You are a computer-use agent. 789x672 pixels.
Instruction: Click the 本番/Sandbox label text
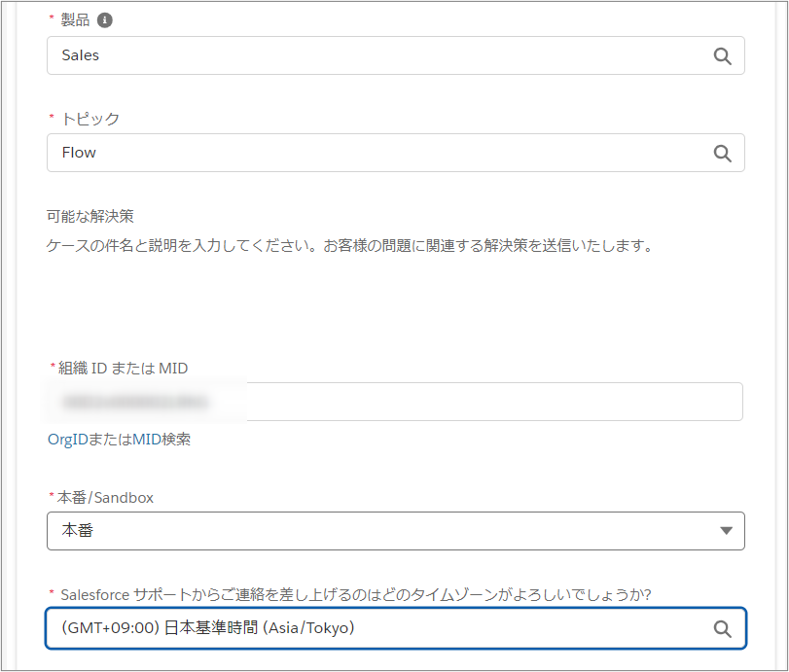107,497
